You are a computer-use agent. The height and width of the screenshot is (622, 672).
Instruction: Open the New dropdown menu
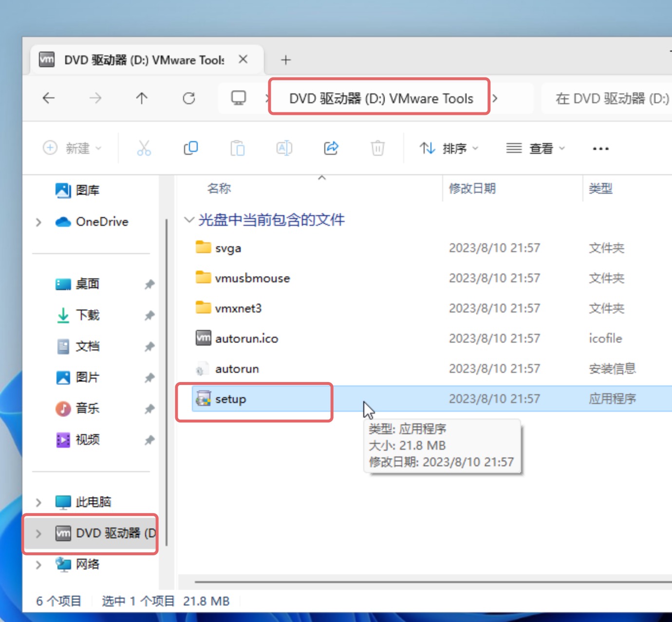tap(72, 148)
